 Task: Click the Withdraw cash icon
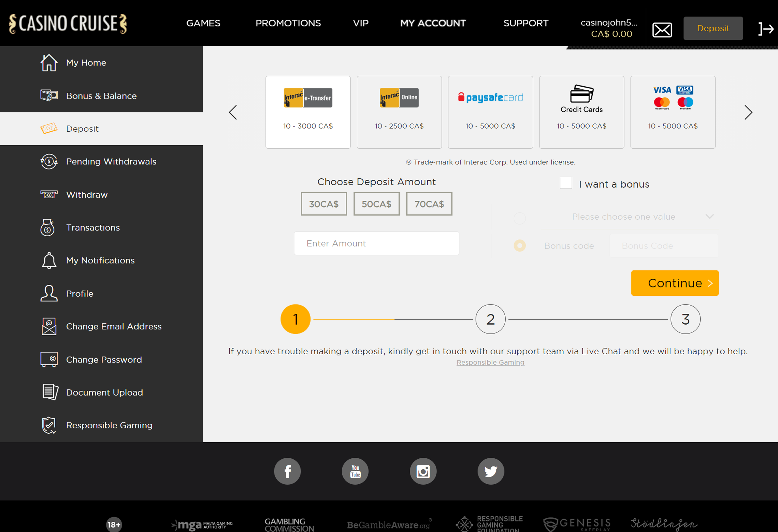[x=49, y=194]
